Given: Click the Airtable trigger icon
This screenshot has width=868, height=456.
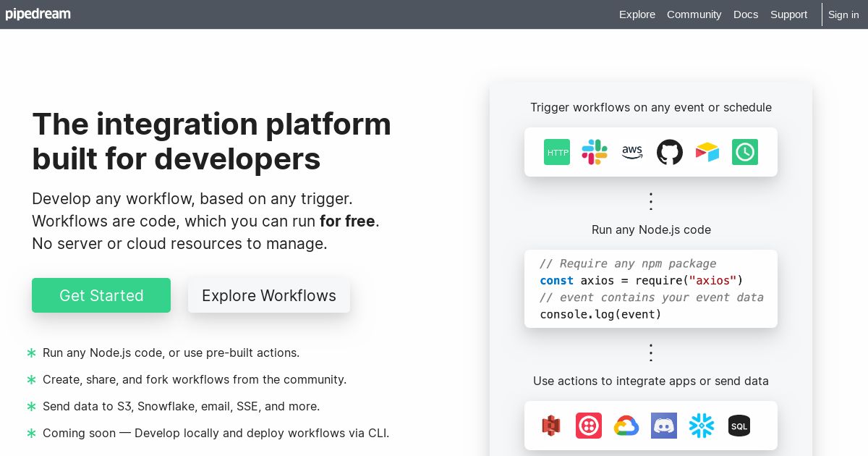Looking at the screenshot, I should coord(707,152).
